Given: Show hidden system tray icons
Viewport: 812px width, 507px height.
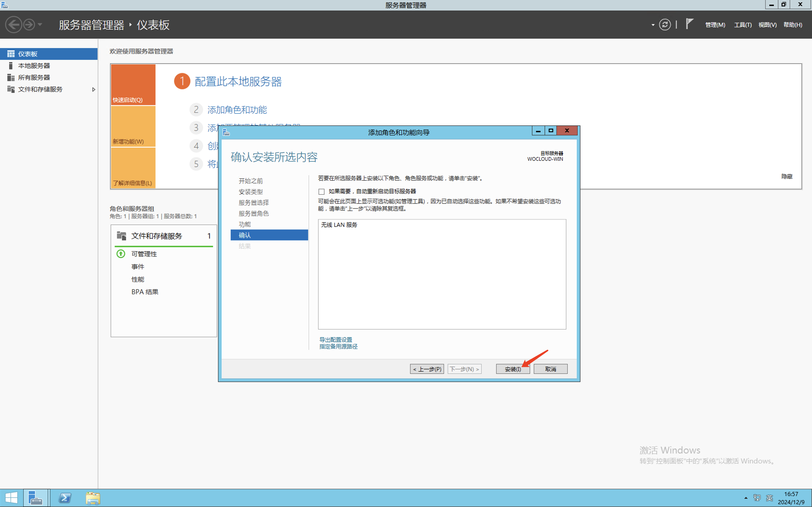Looking at the screenshot, I should point(746,498).
